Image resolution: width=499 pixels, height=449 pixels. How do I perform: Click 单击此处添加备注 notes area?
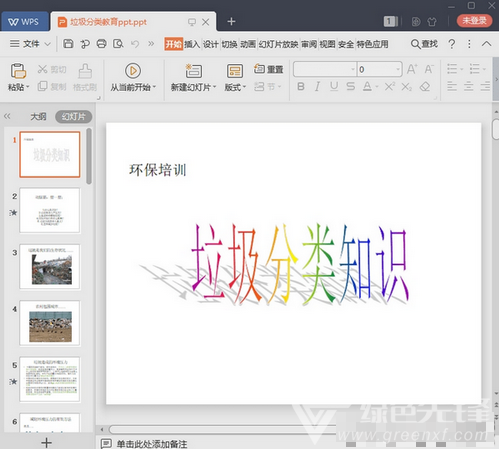(x=152, y=444)
